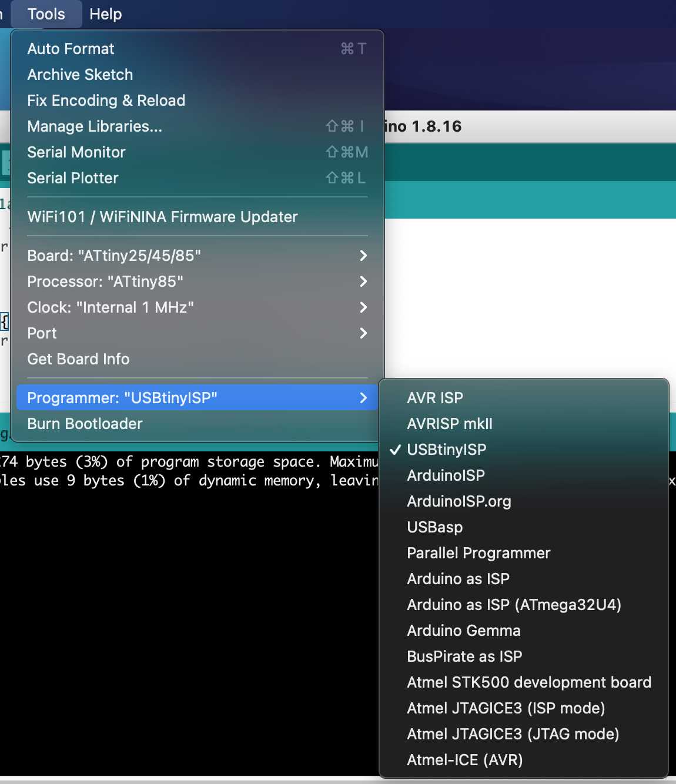Expand the Programmer USBtinyISP submenu
Image resolution: width=676 pixels, height=784 pixels.
198,398
